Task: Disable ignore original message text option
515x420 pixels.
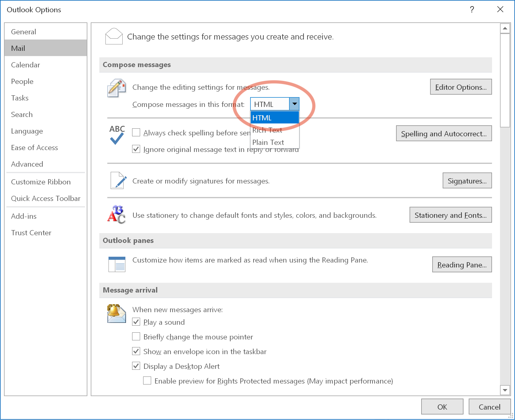Action: pyautogui.click(x=136, y=149)
